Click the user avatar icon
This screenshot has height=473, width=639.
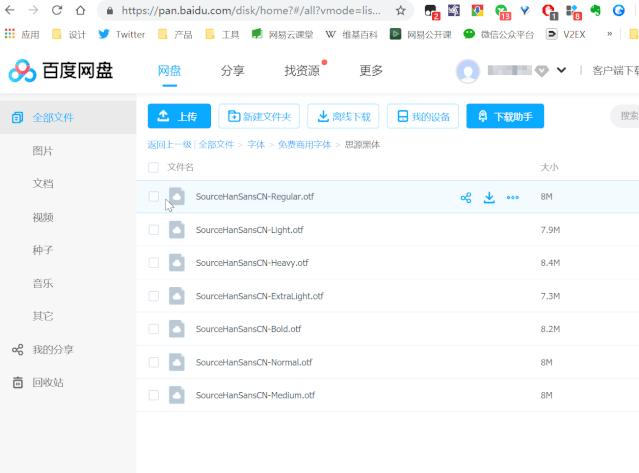(x=468, y=71)
